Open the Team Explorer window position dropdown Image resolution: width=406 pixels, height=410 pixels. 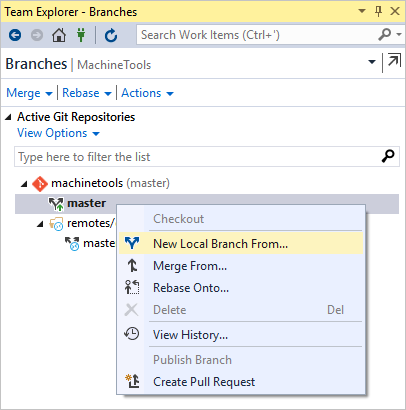pos(362,11)
